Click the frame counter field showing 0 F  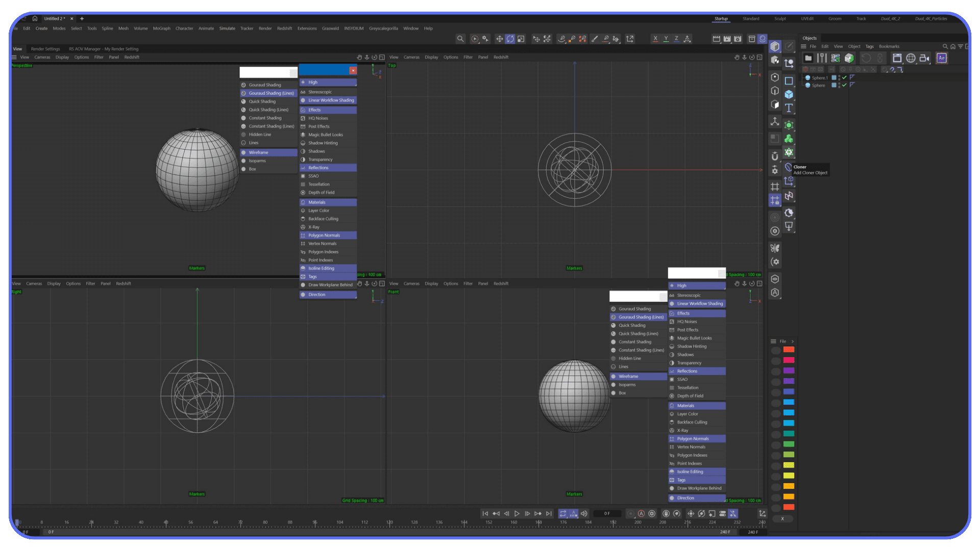(x=607, y=514)
